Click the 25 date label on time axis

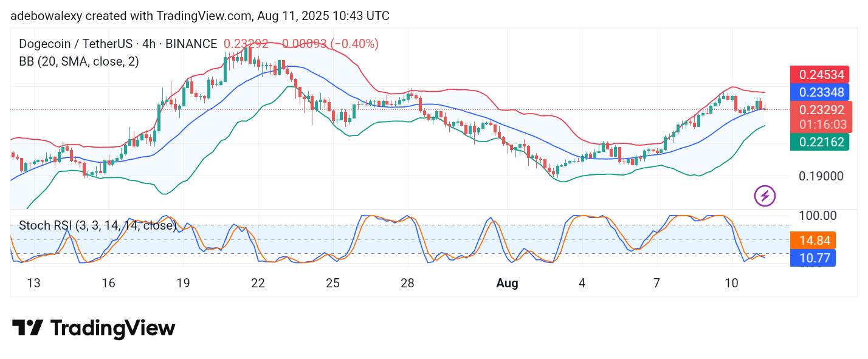pyautogui.click(x=332, y=283)
